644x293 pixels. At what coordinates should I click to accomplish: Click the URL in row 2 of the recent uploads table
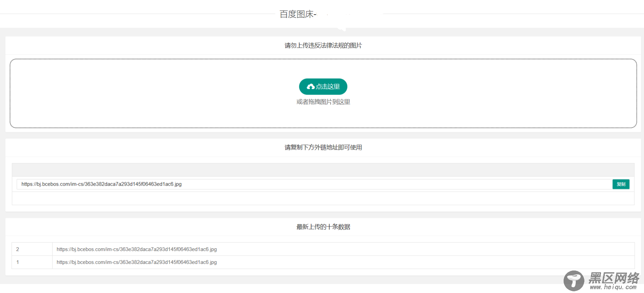[137, 249]
